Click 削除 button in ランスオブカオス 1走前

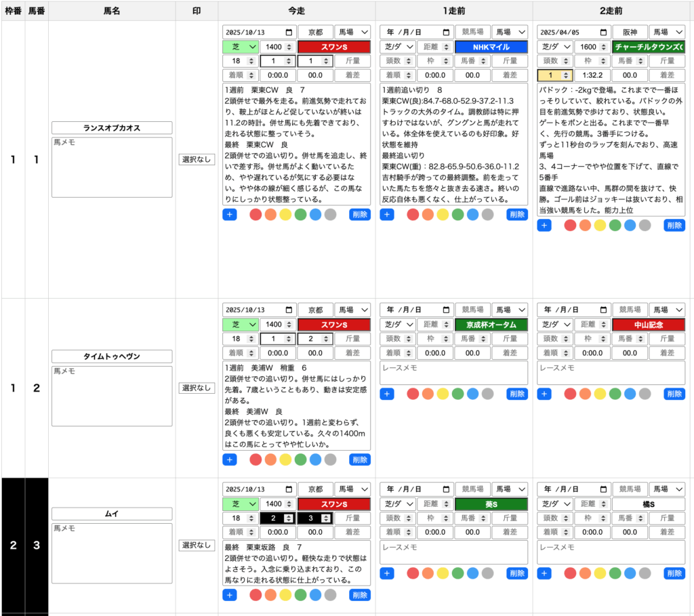[517, 215]
